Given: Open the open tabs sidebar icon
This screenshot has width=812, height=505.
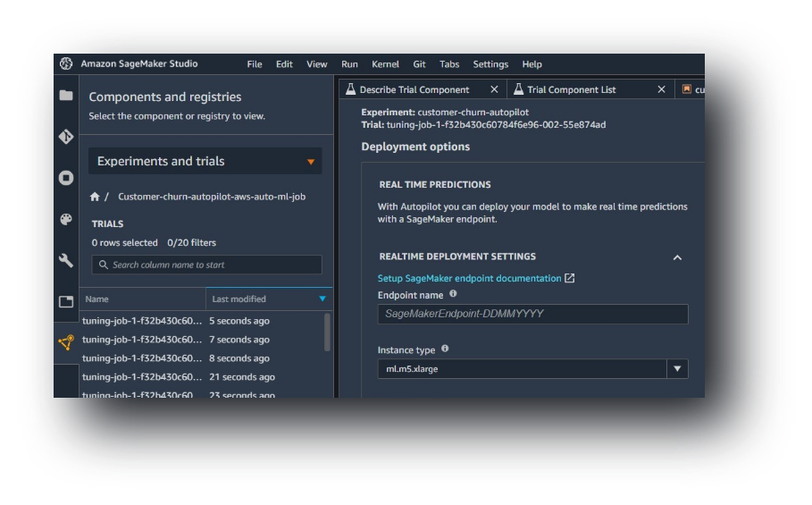Looking at the screenshot, I should coord(66,301).
